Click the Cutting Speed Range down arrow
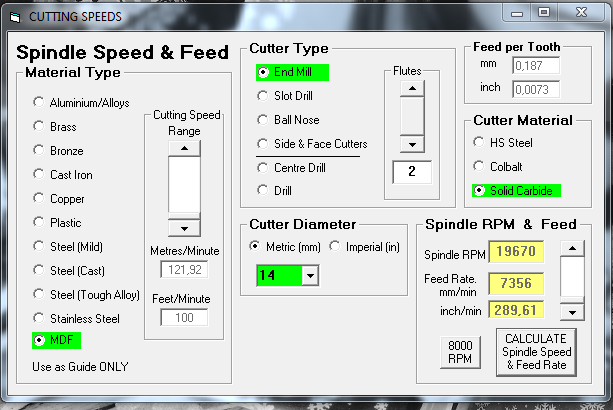The height and width of the screenshot is (410, 613). point(184,226)
